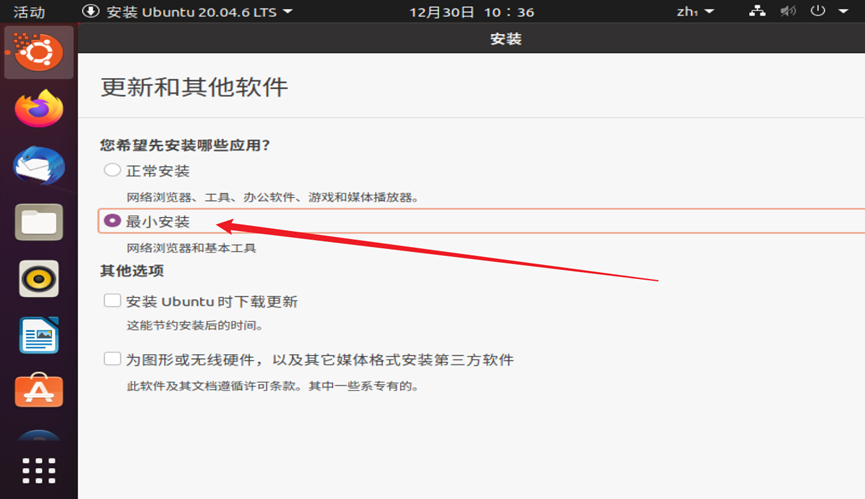The height and width of the screenshot is (499, 865).
Task: Enable third-party software 为图形或无线硬件 checkbox
Action: (112, 359)
